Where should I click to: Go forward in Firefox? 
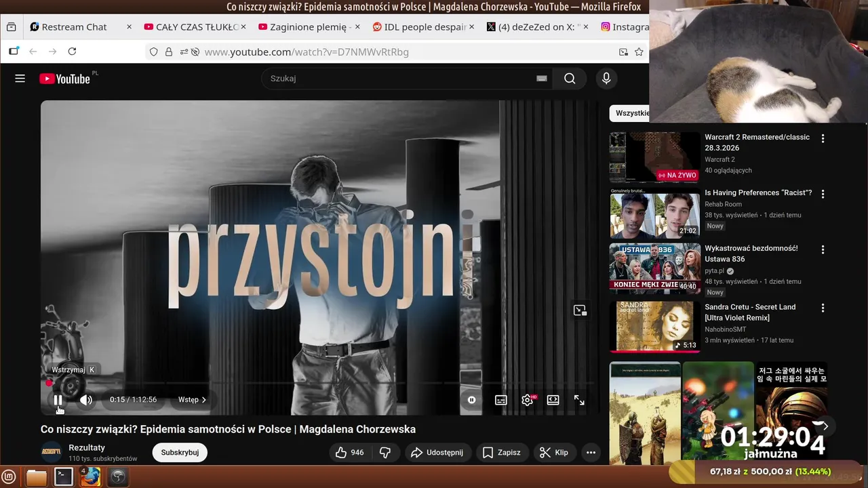[52, 52]
